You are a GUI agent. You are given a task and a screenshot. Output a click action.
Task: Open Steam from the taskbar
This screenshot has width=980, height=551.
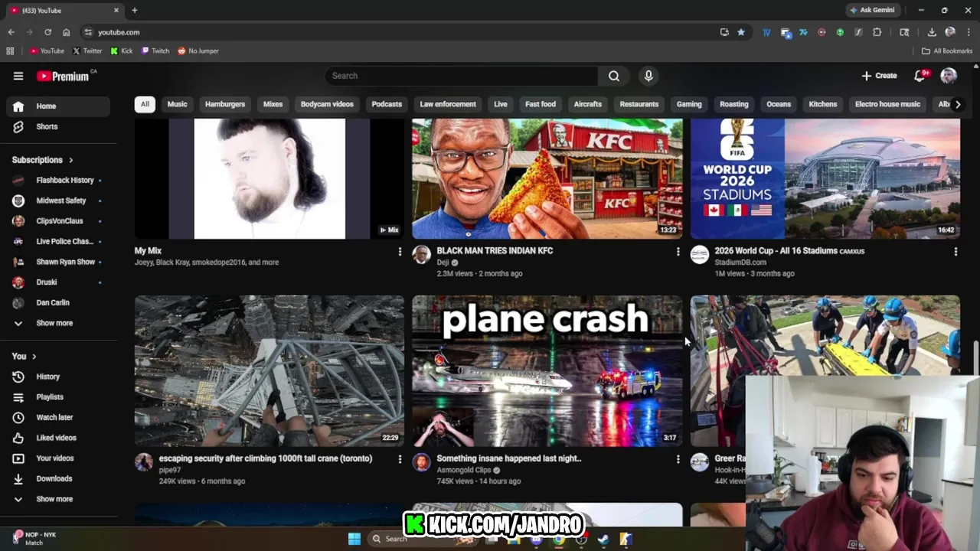pyautogui.click(x=603, y=539)
